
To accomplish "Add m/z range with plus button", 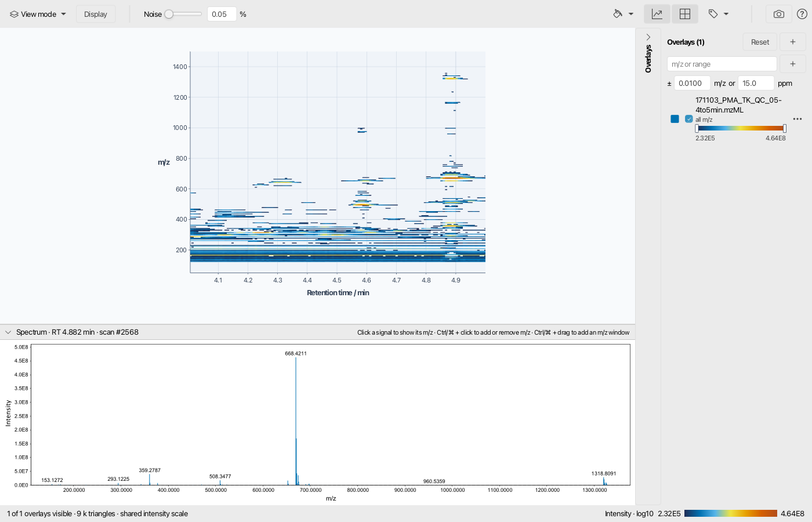I will (x=793, y=64).
